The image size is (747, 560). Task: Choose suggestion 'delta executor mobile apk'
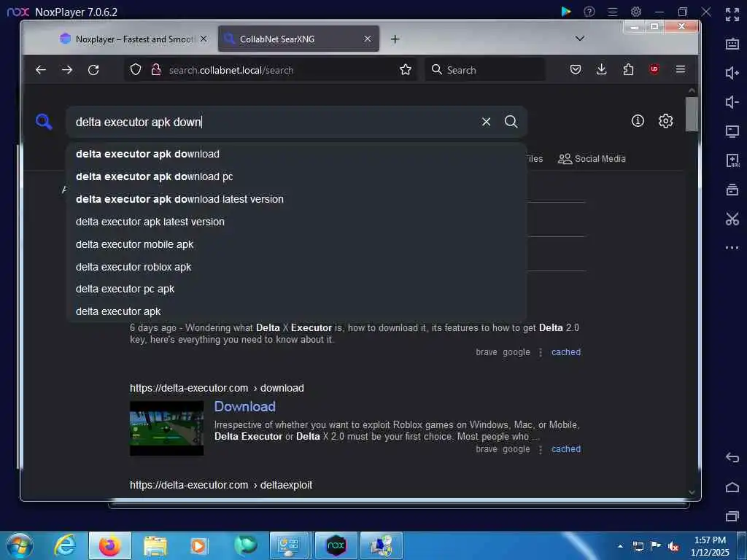(x=296, y=244)
